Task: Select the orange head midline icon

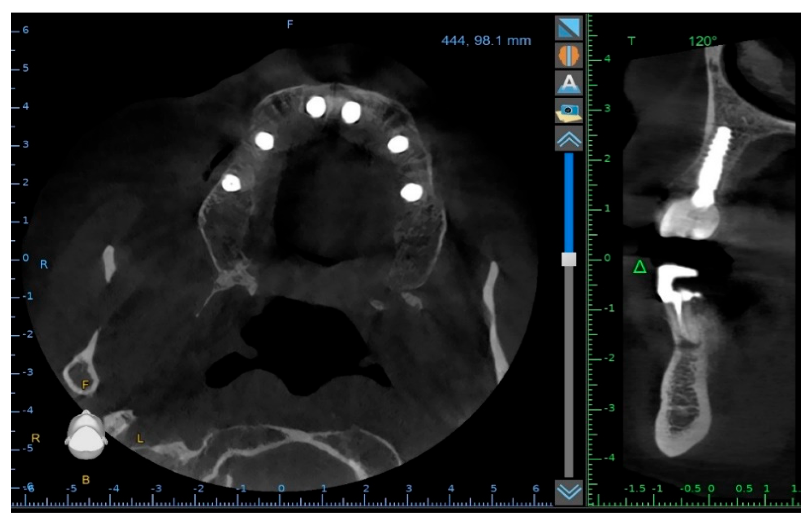Action: coord(569,56)
